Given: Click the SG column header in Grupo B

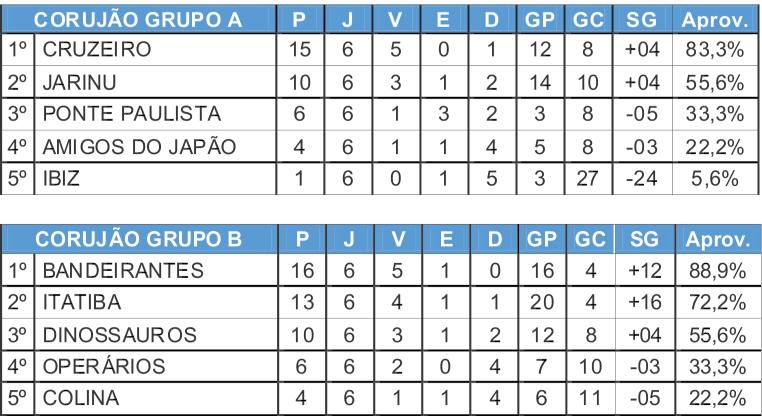Looking at the screenshot, I should [645, 239].
